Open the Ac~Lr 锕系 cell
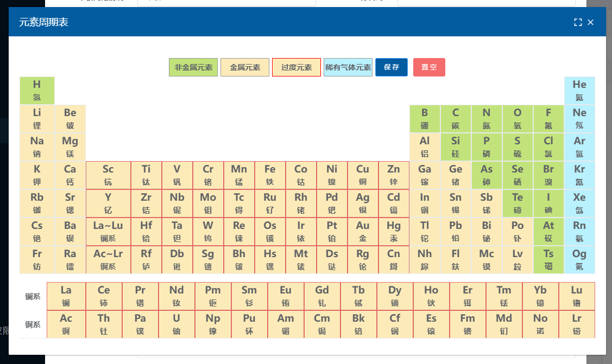This screenshot has width=612, height=364. coord(108,260)
